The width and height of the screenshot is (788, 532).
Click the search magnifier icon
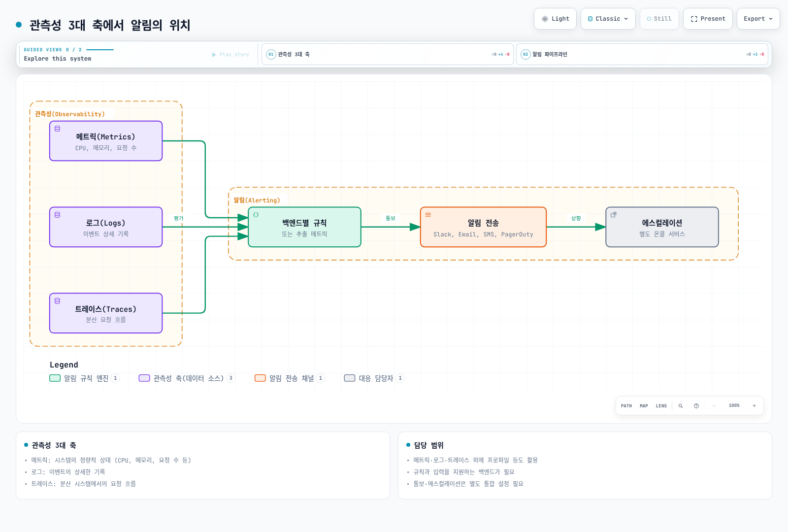(x=681, y=406)
